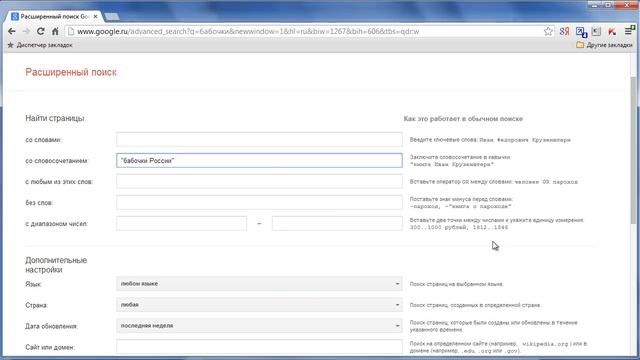This screenshot has width=640, height=360.
Task: Click the red K Kaspersky extension icon
Action: pos(611,31)
